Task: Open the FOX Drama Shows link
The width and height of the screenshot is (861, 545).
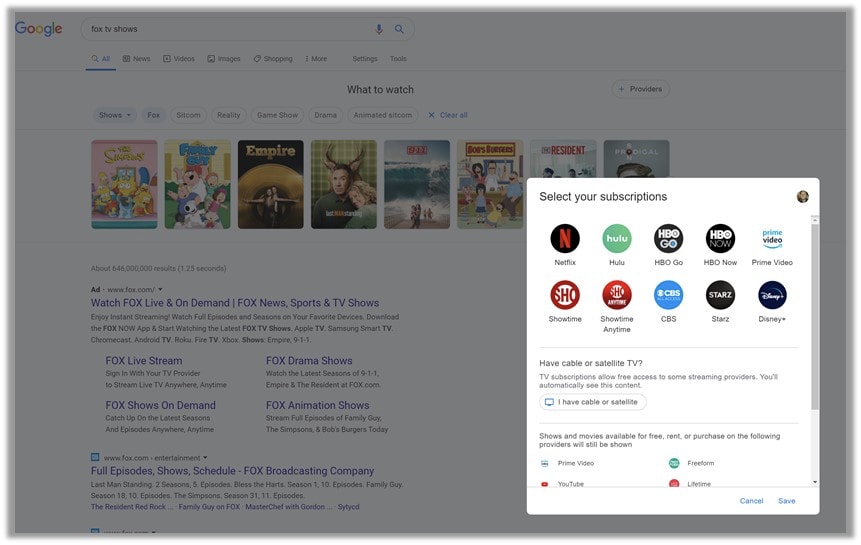Action: (x=309, y=361)
